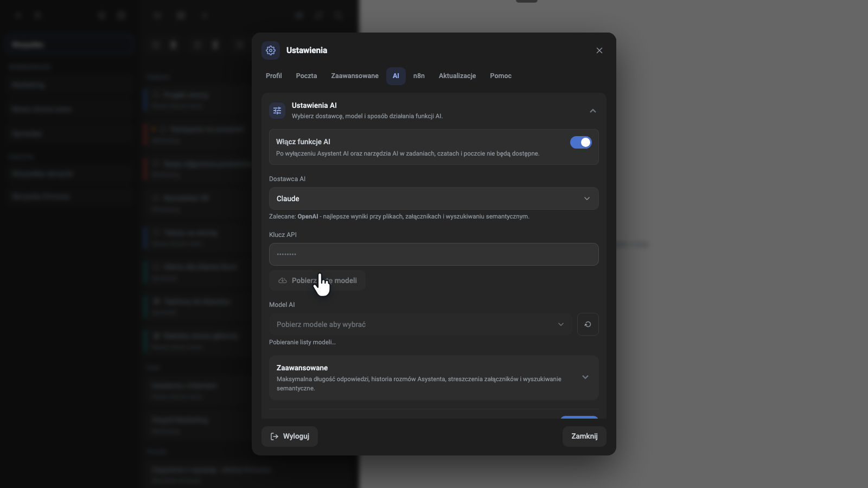
Task: Open the Model AI dropdown
Action: tap(420, 324)
